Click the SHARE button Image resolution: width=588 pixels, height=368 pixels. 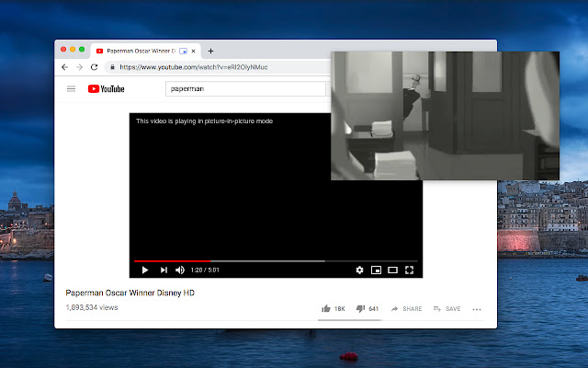407,309
